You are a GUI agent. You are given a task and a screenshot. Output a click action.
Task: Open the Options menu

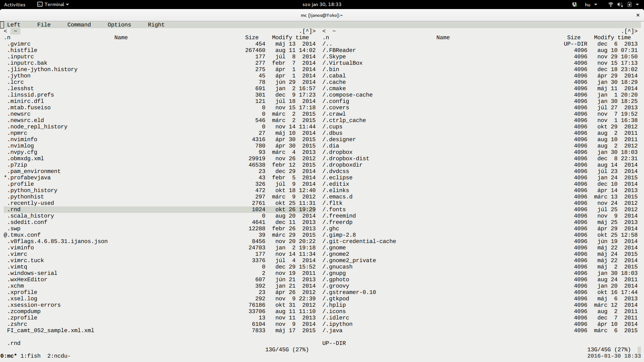pos(119,25)
